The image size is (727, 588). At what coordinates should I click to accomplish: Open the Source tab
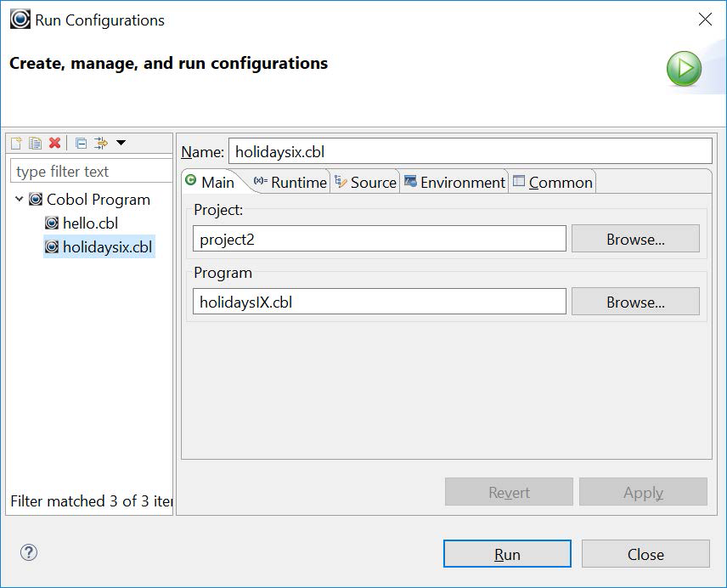point(365,183)
